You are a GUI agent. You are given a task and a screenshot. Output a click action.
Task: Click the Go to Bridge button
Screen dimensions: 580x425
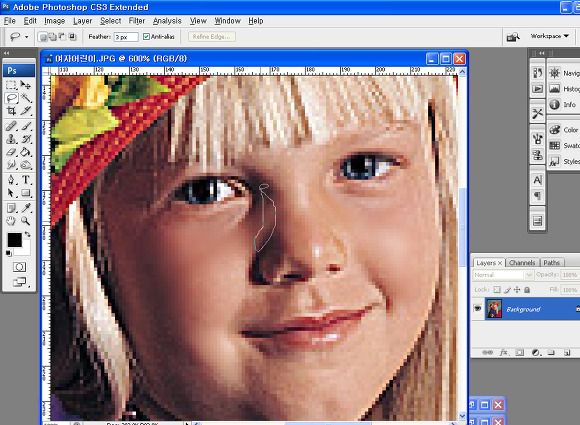pyautogui.click(x=513, y=37)
